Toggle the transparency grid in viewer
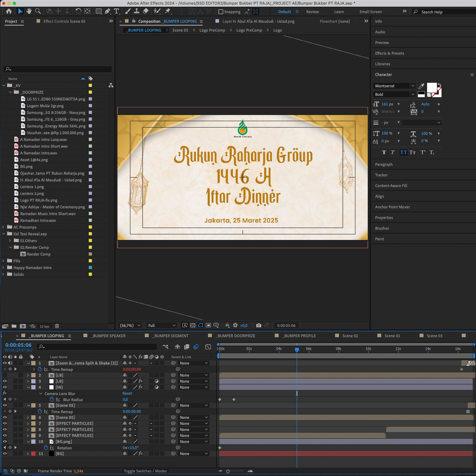Screen dimensions: 476x476 click(193, 325)
